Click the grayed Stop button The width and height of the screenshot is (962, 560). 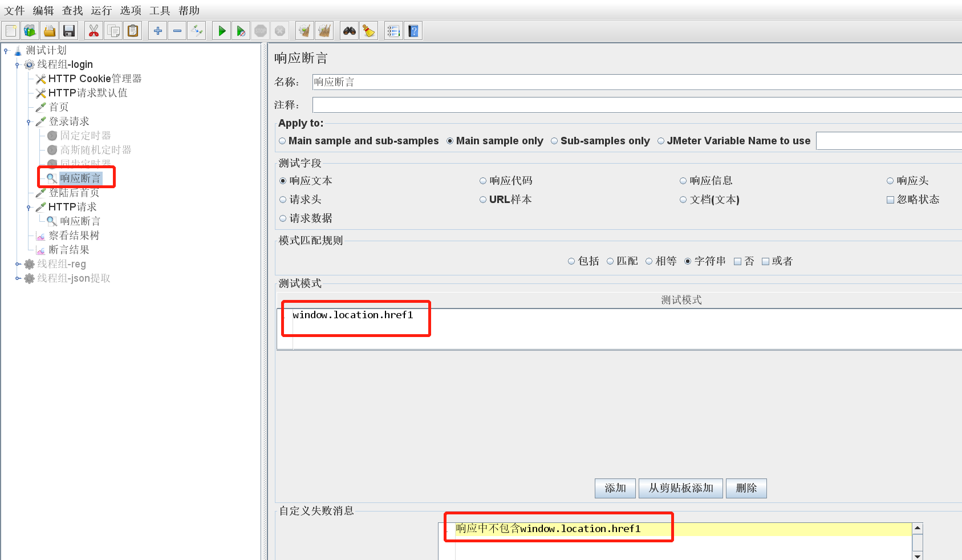tap(261, 31)
